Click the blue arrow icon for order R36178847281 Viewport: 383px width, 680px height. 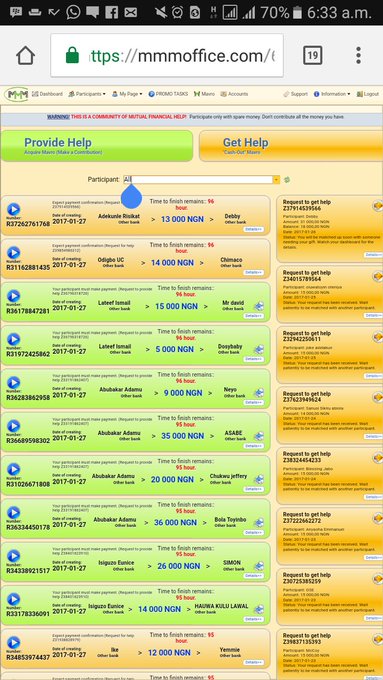(x=13, y=296)
